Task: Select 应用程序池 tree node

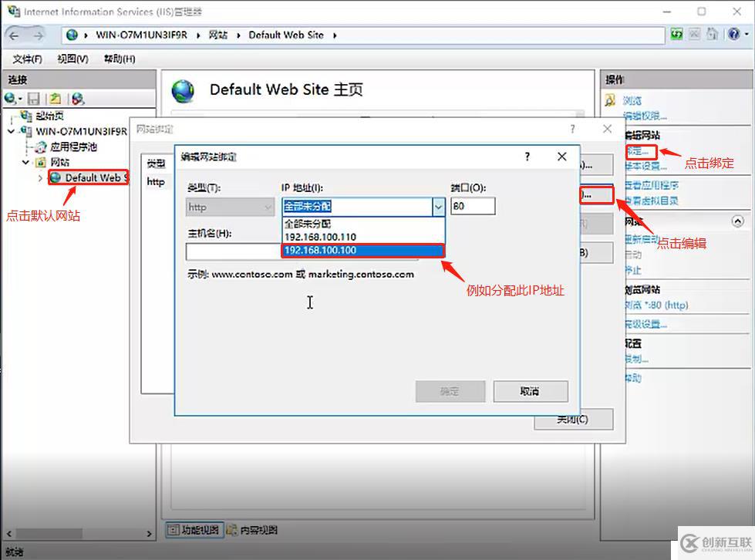Action: pyautogui.click(x=74, y=147)
